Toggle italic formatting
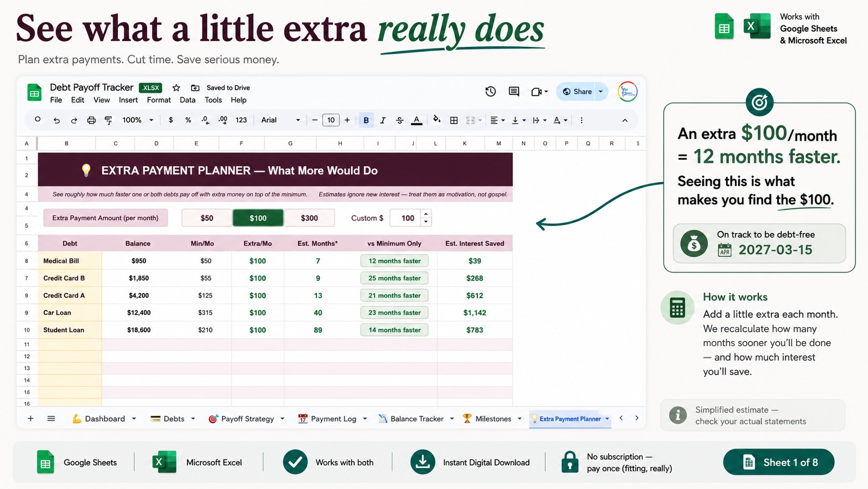The image size is (868, 489). pyautogui.click(x=383, y=120)
